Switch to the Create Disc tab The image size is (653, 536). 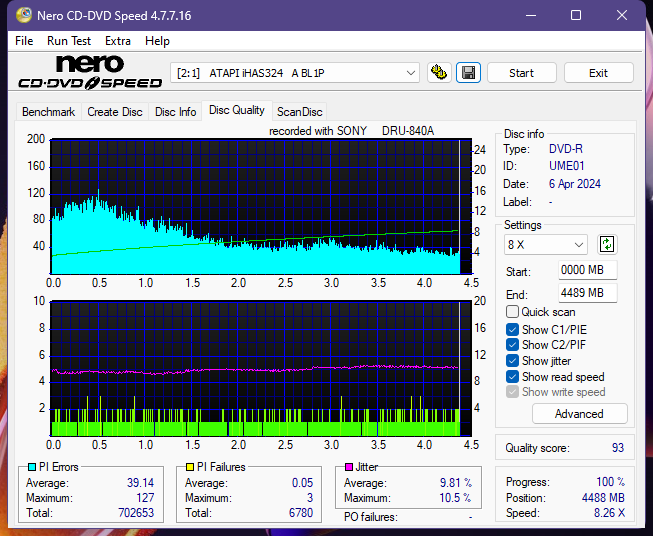pyautogui.click(x=115, y=112)
